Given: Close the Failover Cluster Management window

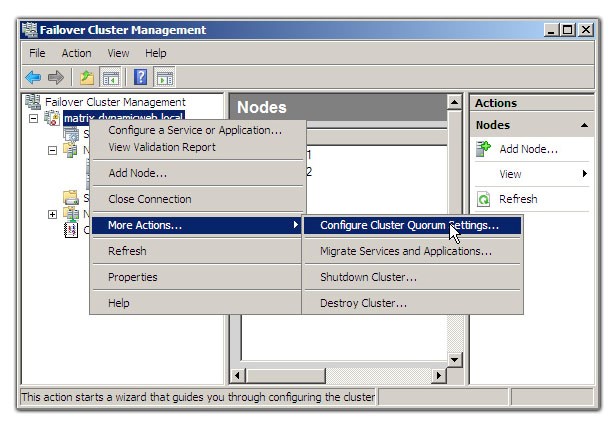Looking at the screenshot, I should tap(586, 30).
